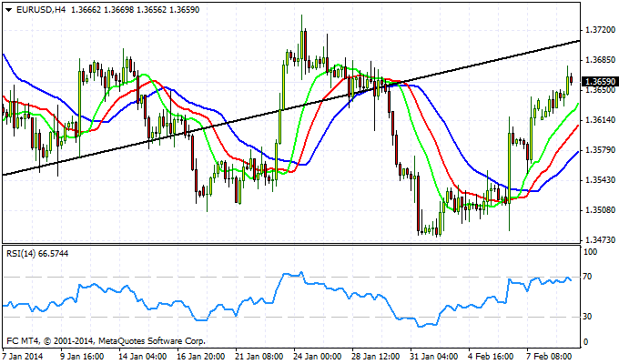Screen dimensions: 619x364
Task: Click price scale value 1.37200
Action: (601, 30)
